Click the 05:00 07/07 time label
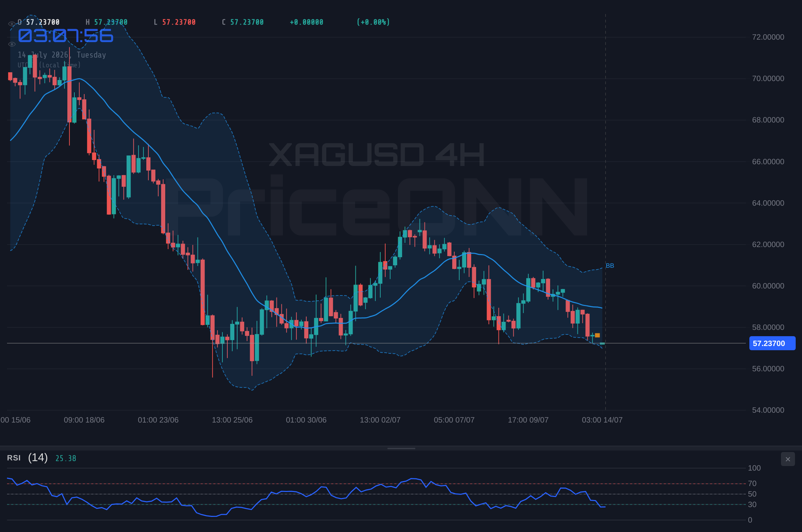Viewport: 802px width, 532px height. coord(454,420)
